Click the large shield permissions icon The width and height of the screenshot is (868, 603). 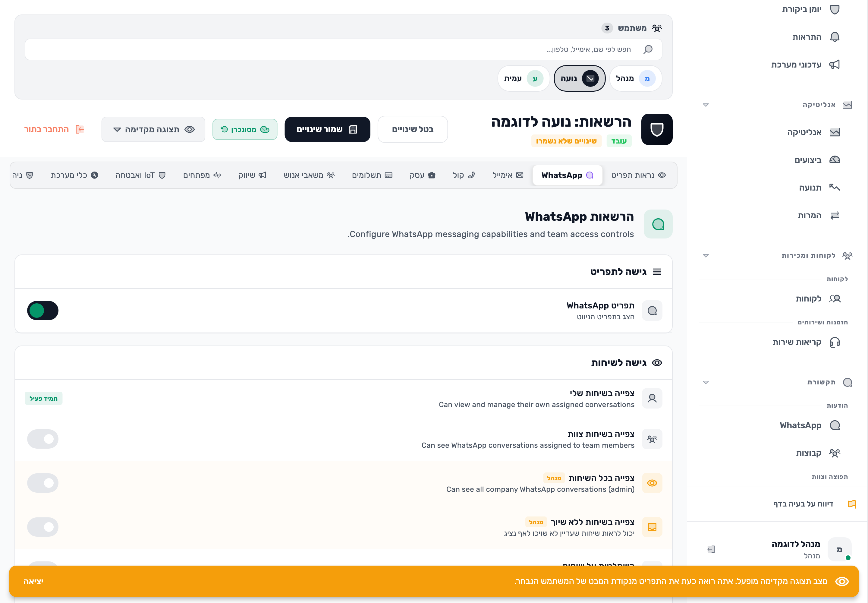point(657,129)
